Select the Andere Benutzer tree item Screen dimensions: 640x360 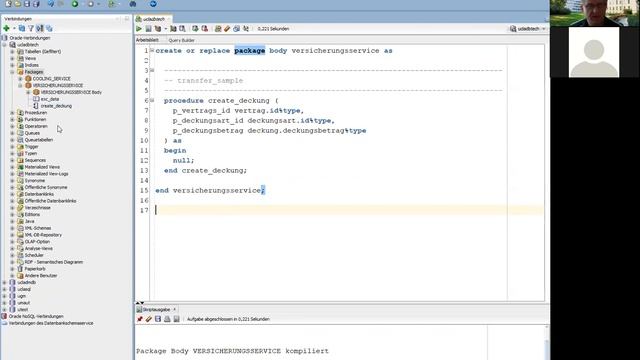coord(41,276)
